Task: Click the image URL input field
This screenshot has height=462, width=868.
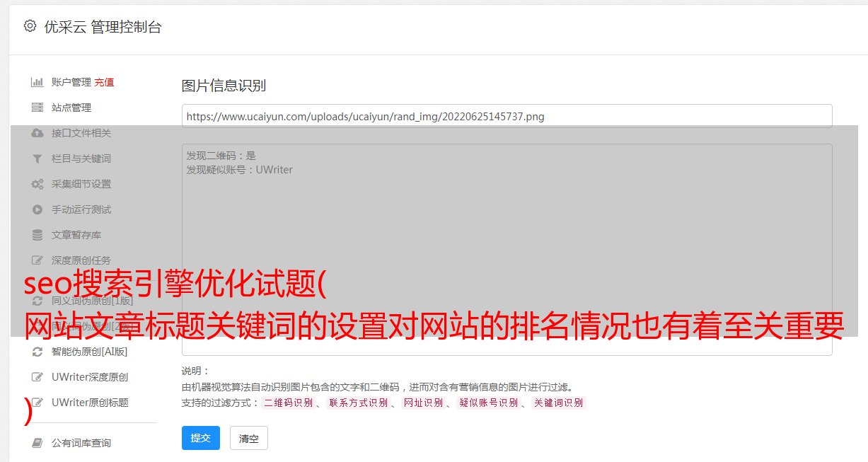Action: pyautogui.click(x=507, y=116)
